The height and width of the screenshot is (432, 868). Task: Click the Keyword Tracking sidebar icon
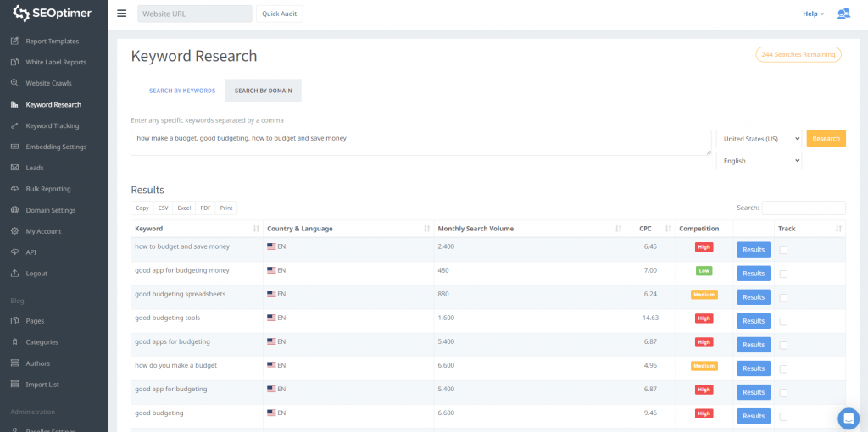(15, 125)
